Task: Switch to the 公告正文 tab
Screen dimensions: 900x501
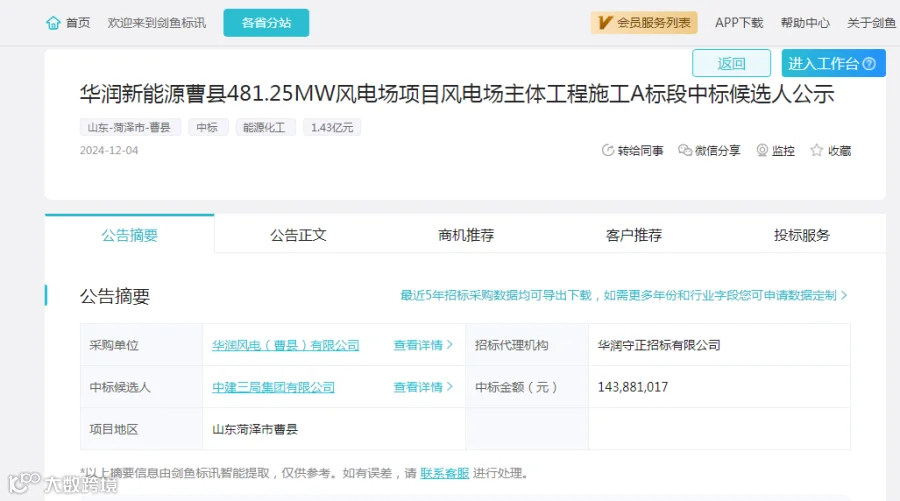Action: 298,234
